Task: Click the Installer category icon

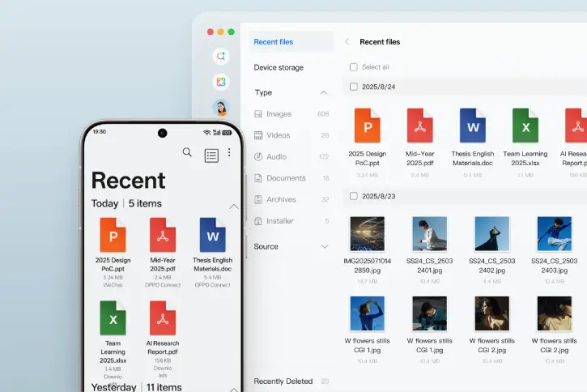Action: (258, 221)
